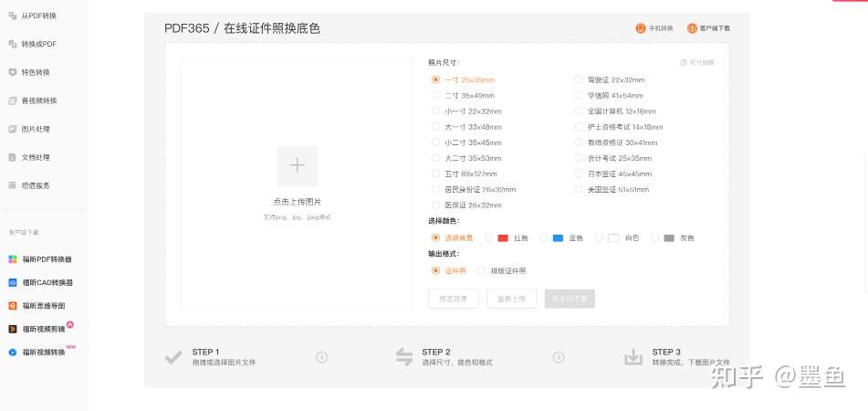
Task: Open the 尺寸说明 help icon
Action: click(683, 63)
